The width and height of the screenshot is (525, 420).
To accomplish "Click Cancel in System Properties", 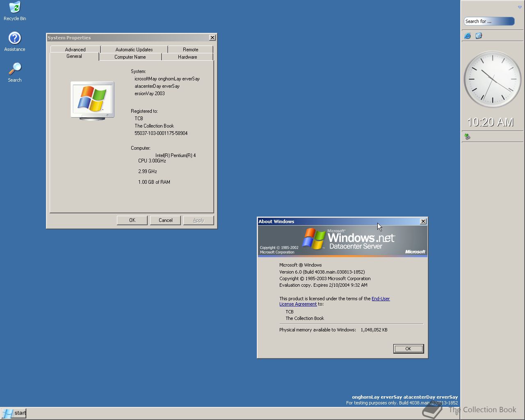I will pyautogui.click(x=165, y=220).
